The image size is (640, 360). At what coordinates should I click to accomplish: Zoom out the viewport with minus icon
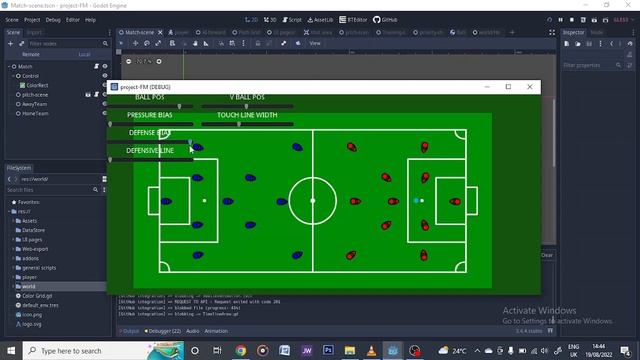pyautogui.click(x=129, y=61)
